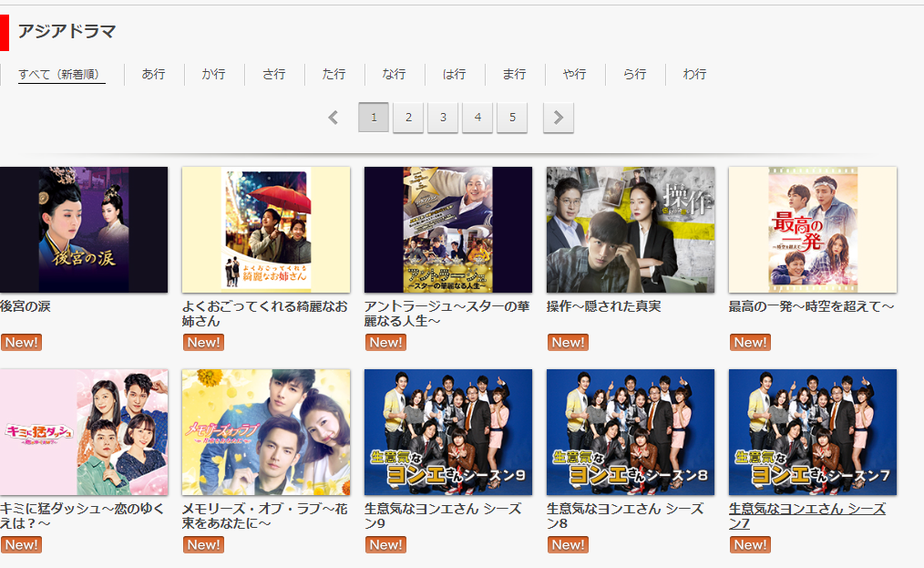
Task: Select the か行 filter tab
Action: pos(213,74)
